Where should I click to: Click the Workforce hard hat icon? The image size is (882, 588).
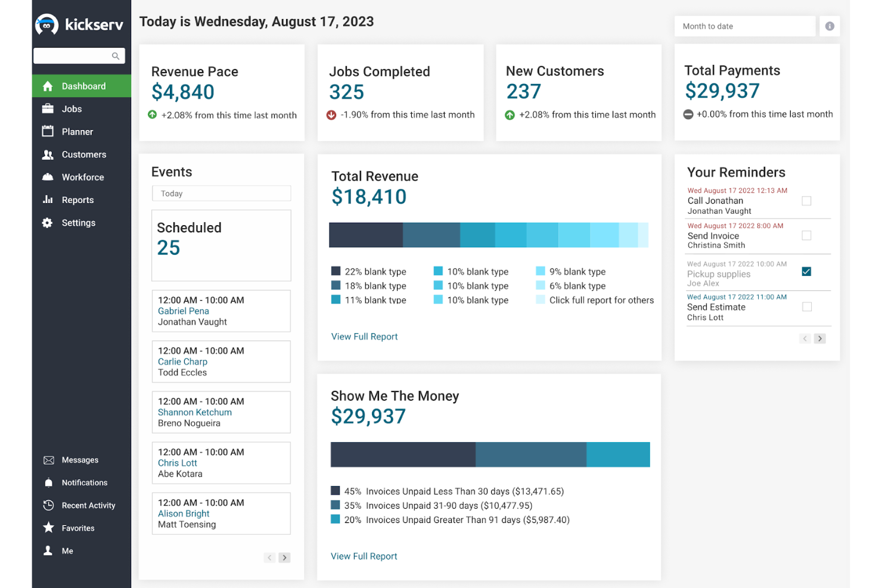pos(48,177)
